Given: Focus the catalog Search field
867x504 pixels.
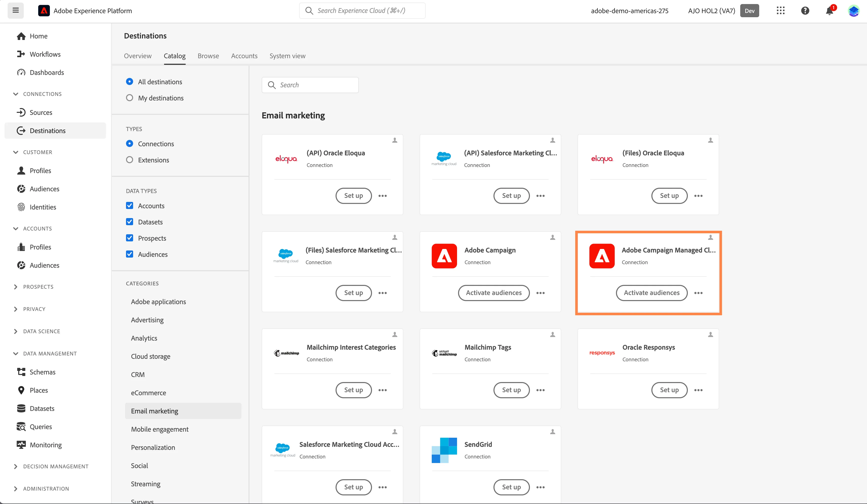Looking at the screenshot, I should click(310, 85).
